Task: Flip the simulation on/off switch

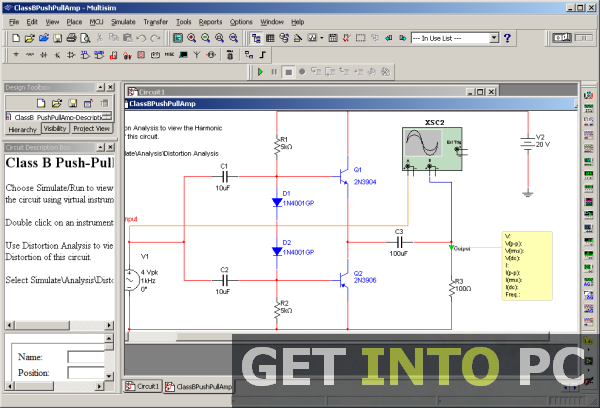Action: point(561,38)
